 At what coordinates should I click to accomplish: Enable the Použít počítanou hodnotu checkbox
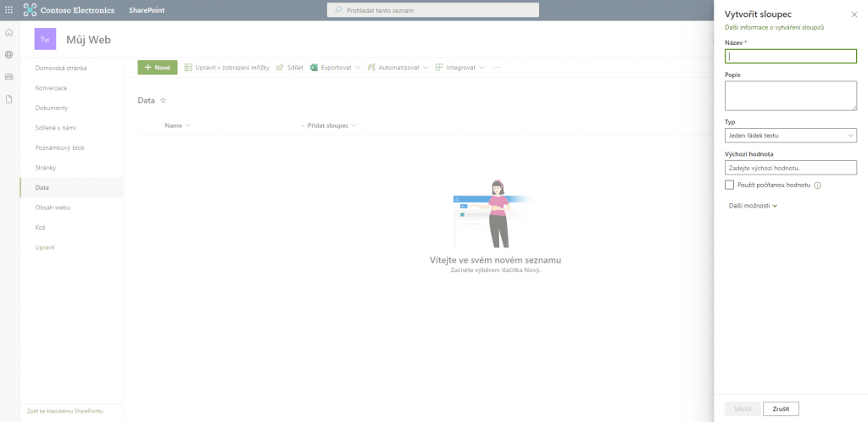pyautogui.click(x=729, y=185)
